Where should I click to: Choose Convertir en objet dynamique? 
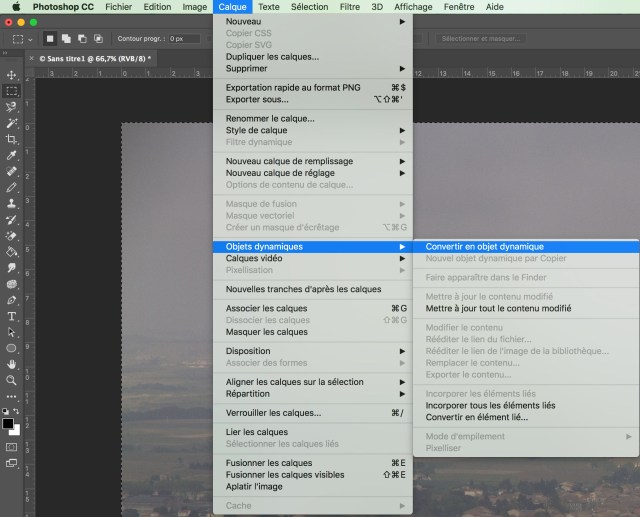pos(484,246)
